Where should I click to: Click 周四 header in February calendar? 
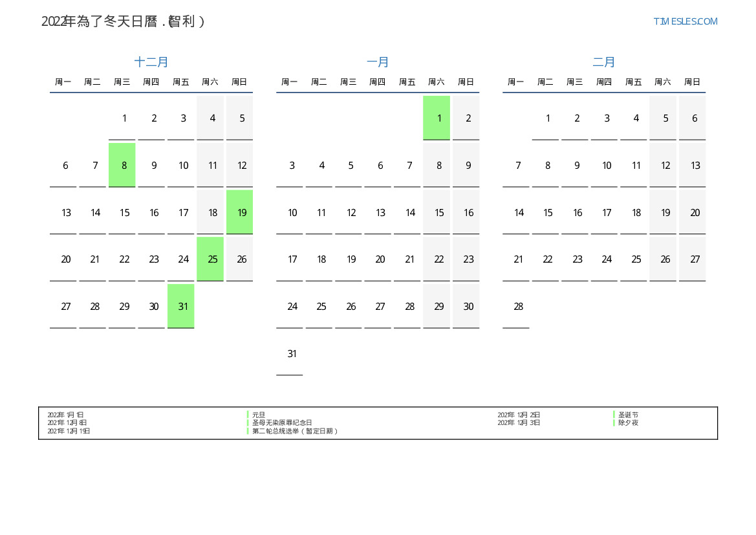click(x=604, y=82)
